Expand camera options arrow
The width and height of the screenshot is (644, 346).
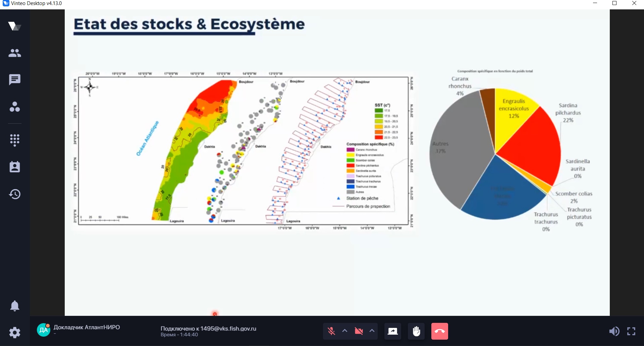[372, 331]
